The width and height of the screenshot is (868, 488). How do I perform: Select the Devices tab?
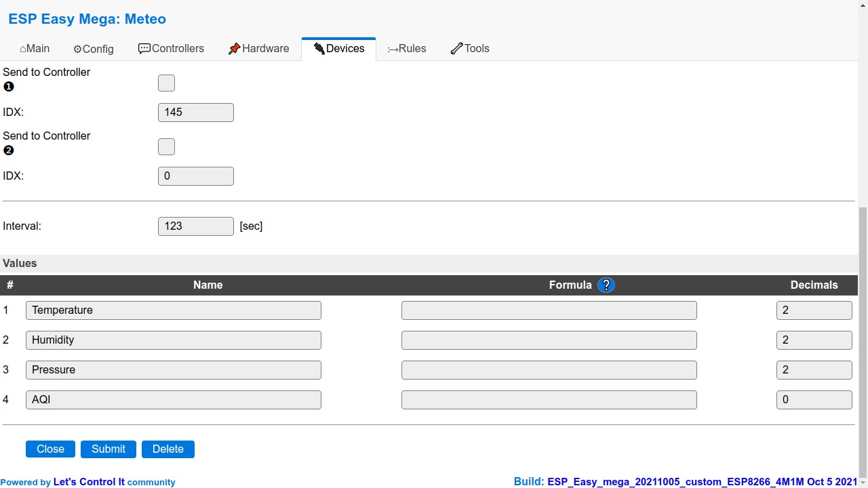click(338, 49)
